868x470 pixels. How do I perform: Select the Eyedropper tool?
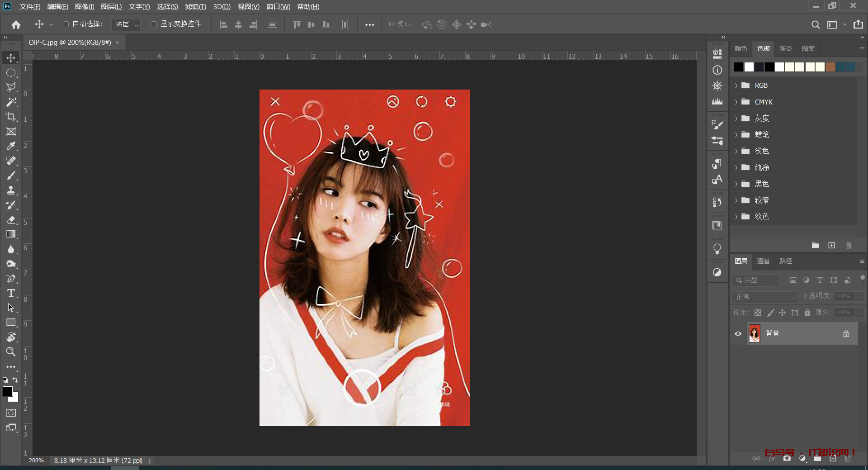tap(11, 146)
